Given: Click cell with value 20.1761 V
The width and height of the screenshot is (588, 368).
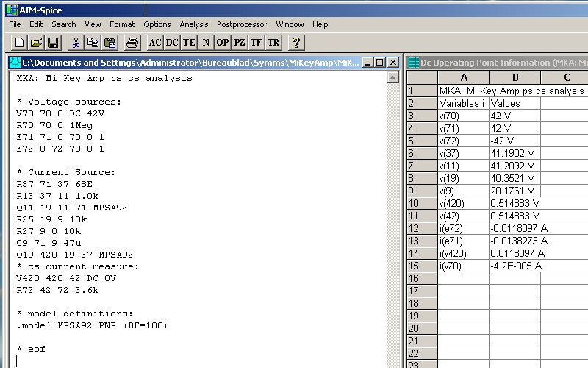Looking at the screenshot, I should [515, 191].
